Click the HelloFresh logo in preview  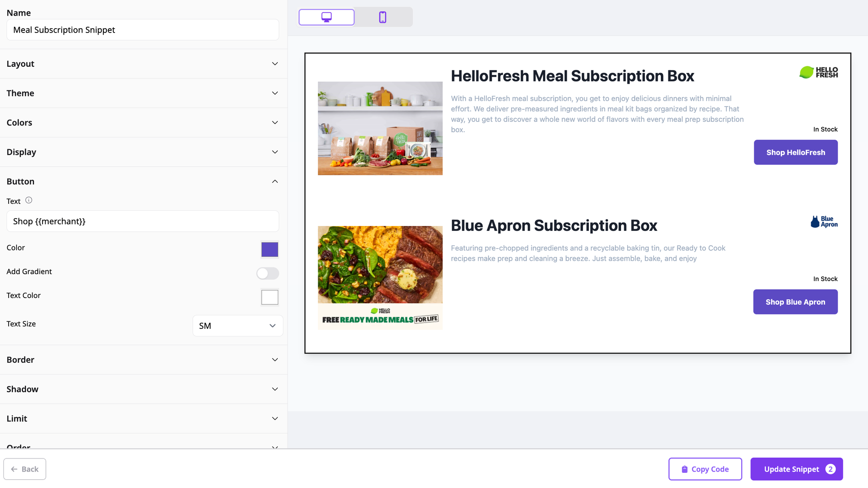click(819, 72)
